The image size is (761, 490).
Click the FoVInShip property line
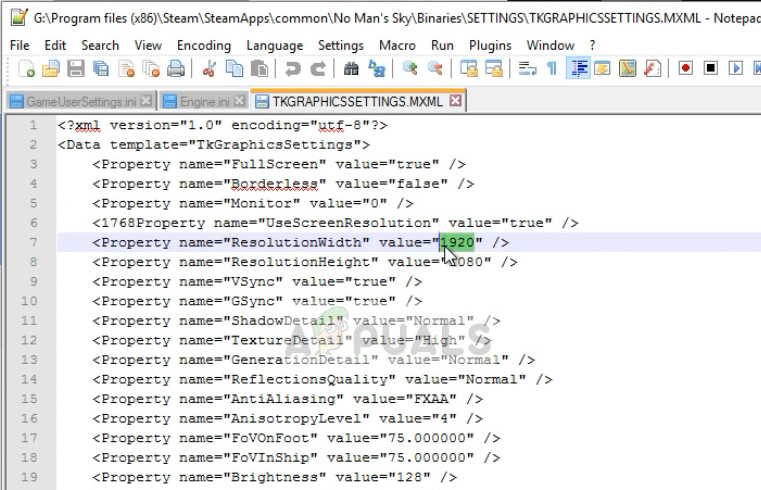296,457
